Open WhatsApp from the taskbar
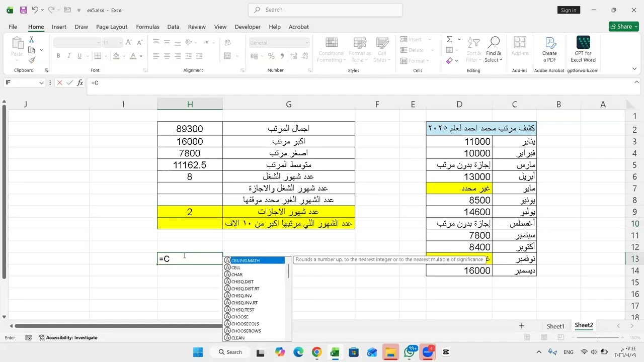Viewport: 644px width, 362px height. click(x=410, y=352)
